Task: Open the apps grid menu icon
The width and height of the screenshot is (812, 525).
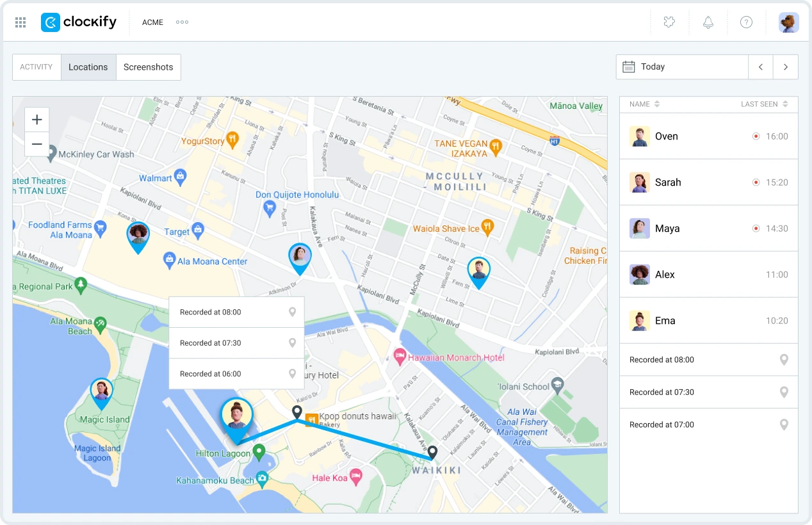Action: click(20, 22)
